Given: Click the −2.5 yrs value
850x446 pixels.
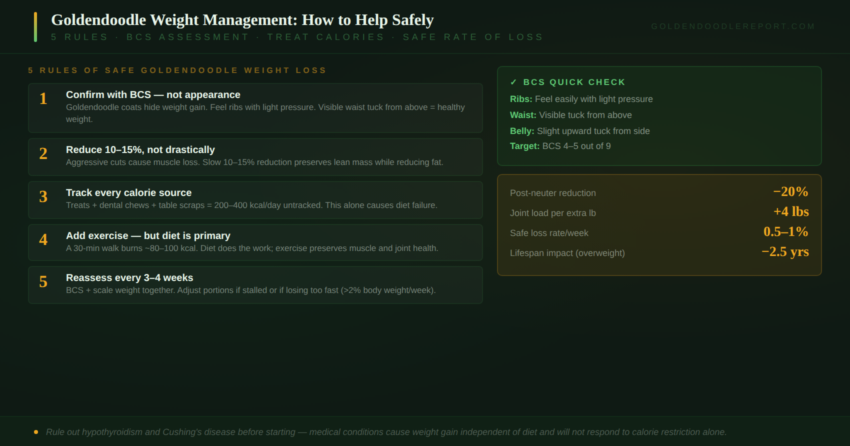Looking at the screenshot, I should (785, 251).
